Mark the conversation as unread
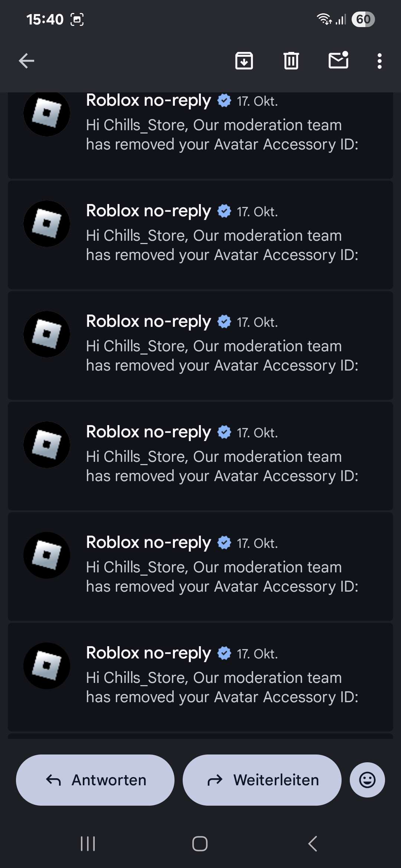Screen dimensions: 401x868 (339, 60)
